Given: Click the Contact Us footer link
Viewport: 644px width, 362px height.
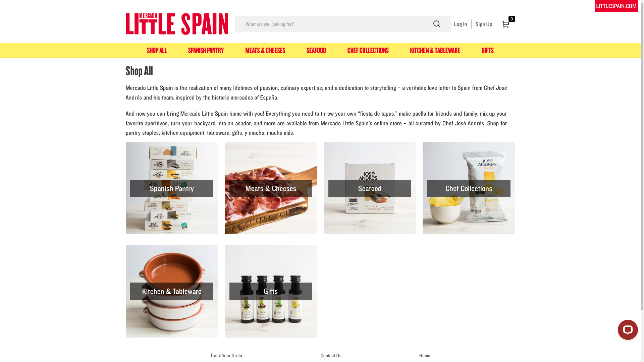Looking at the screenshot, I should click(331, 355).
